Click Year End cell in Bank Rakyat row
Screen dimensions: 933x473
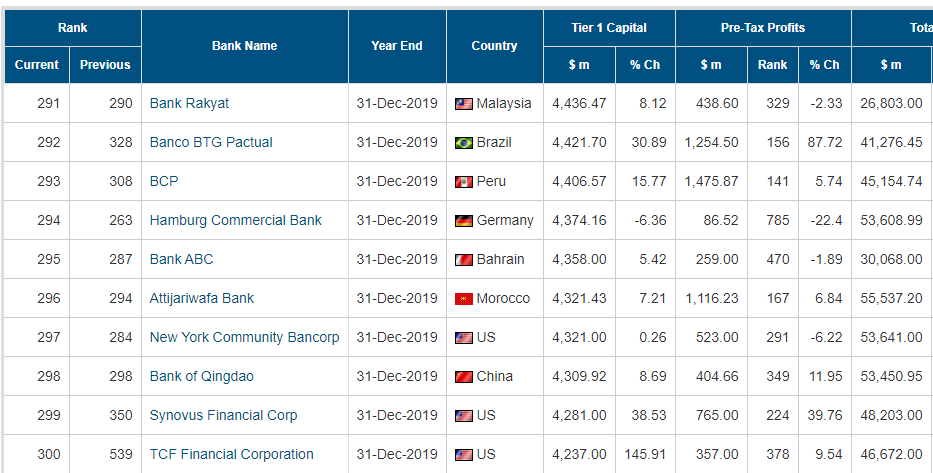pos(397,103)
